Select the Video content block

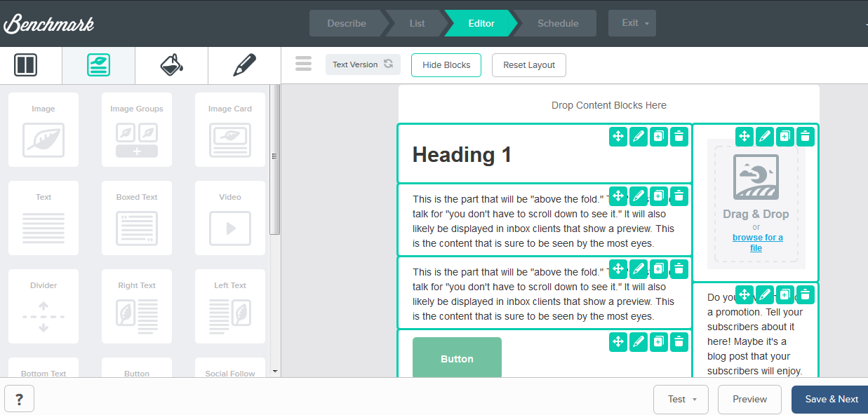point(230,218)
